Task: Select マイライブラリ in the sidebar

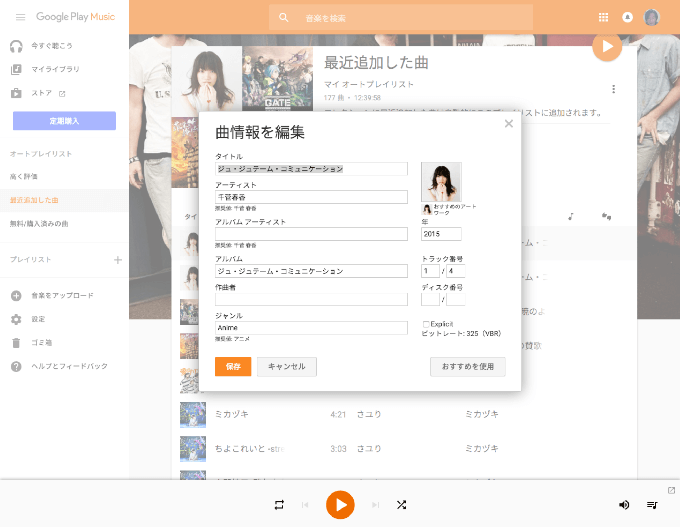Action: pyautogui.click(x=55, y=69)
